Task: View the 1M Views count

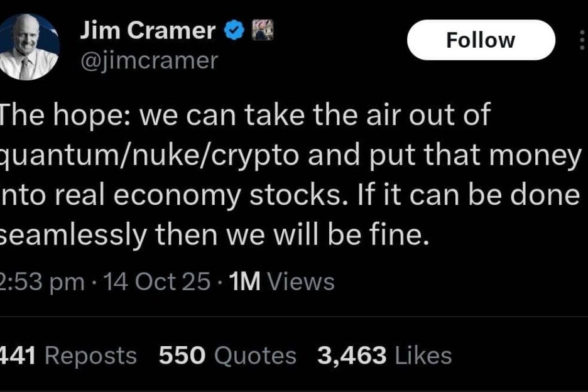Action: pos(283,282)
